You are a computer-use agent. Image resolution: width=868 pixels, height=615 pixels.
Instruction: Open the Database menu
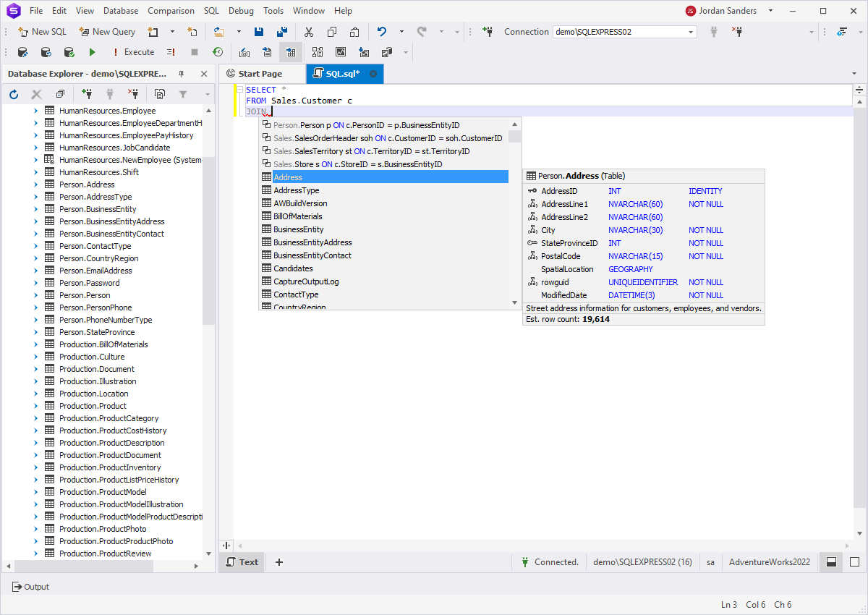pos(120,11)
